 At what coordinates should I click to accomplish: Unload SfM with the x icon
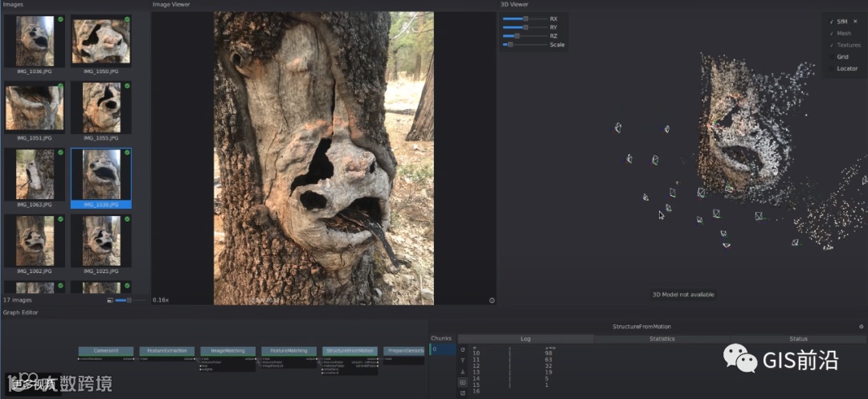tap(854, 22)
